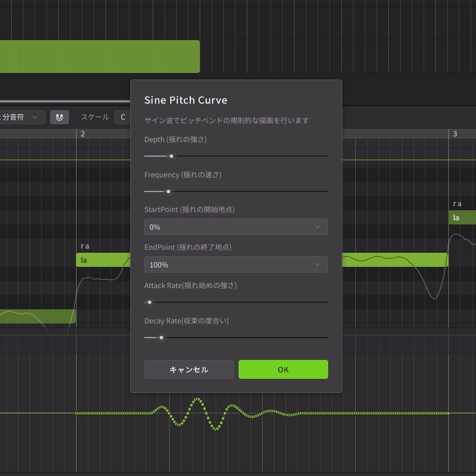Viewport: 476px width, 476px height.
Task: Click the 'r a' phoneme label at measure 3
Action: click(x=457, y=204)
